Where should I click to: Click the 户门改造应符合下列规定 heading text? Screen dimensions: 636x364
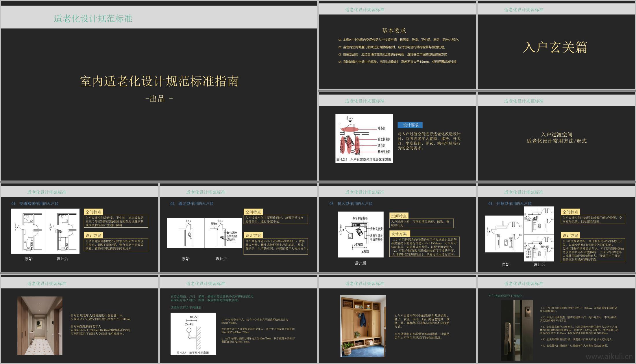[x=506, y=296]
